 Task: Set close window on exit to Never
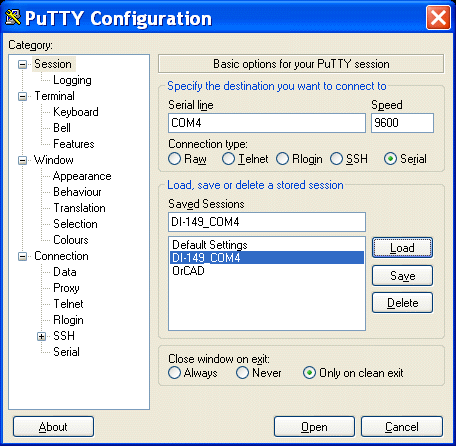[242, 373]
